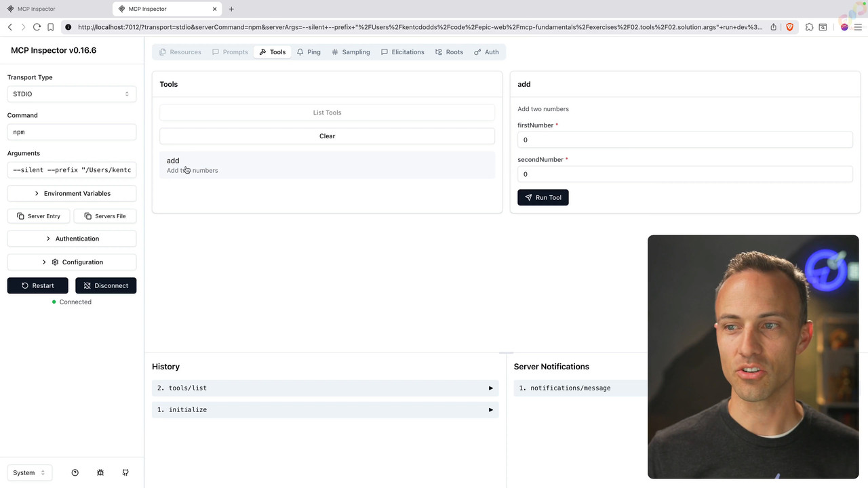The height and width of the screenshot is (488, 868).
Task: Copy Server Entry button
Action: click(x=39, y=216)
